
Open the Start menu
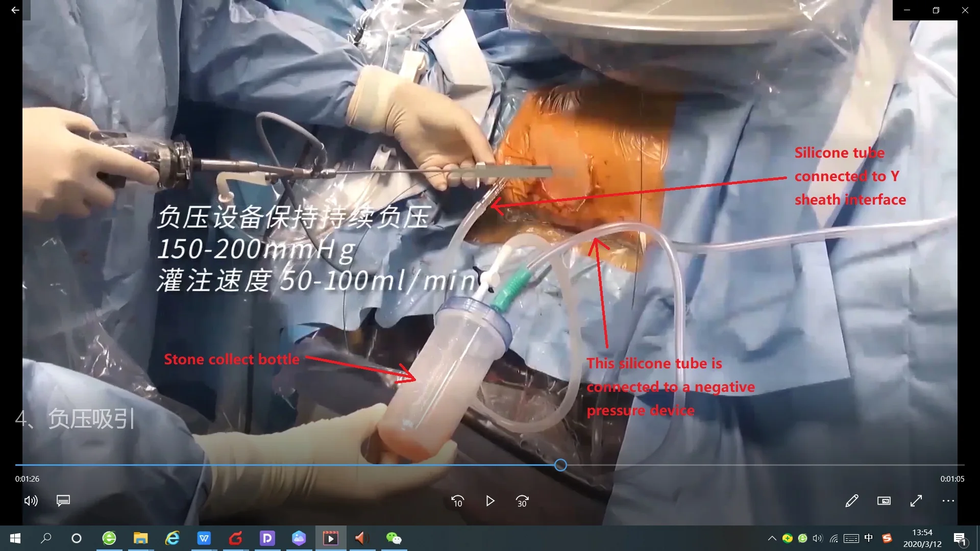pyautogui.click(x=15, y=538)
